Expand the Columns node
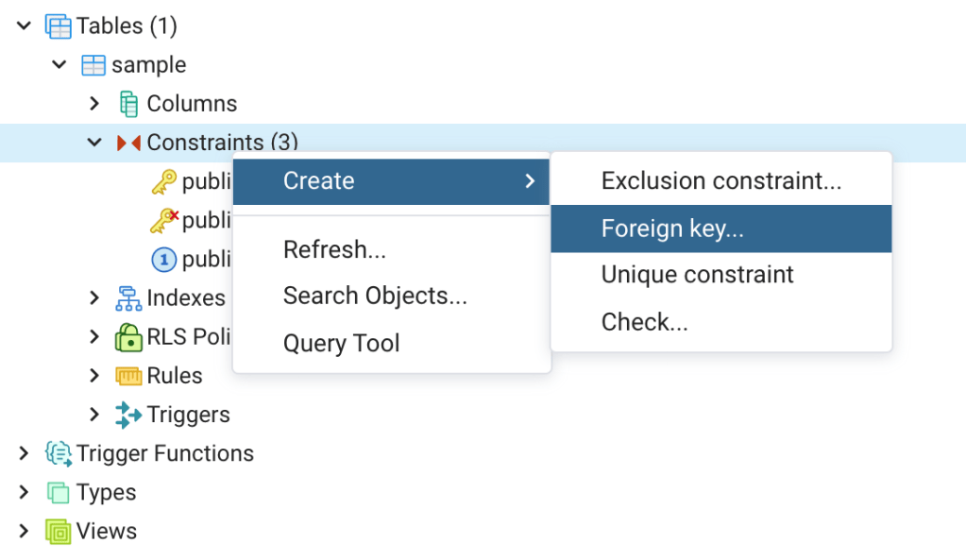Image resolution: width=966 pixels, height=560 pixels. 93,104
